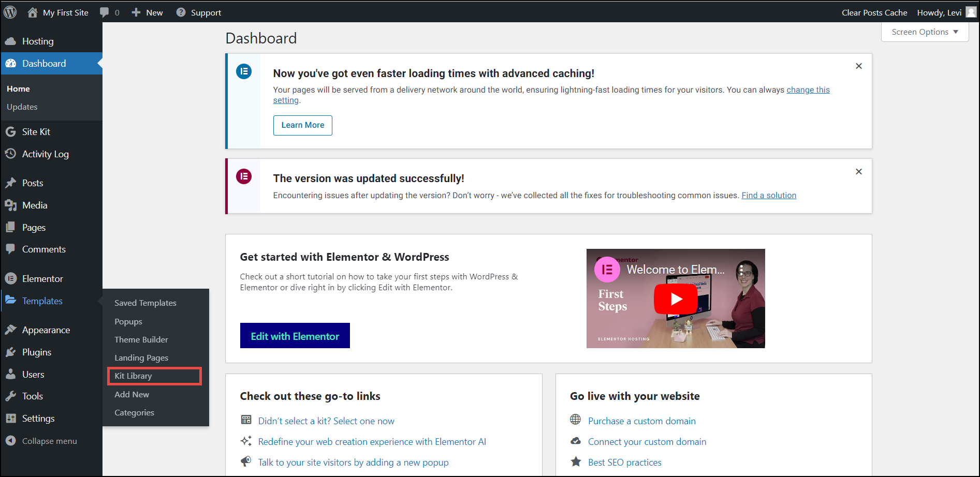980x477 pixels.
Task: Play the Welcome to Elementor video
Action: pos(676,299)
